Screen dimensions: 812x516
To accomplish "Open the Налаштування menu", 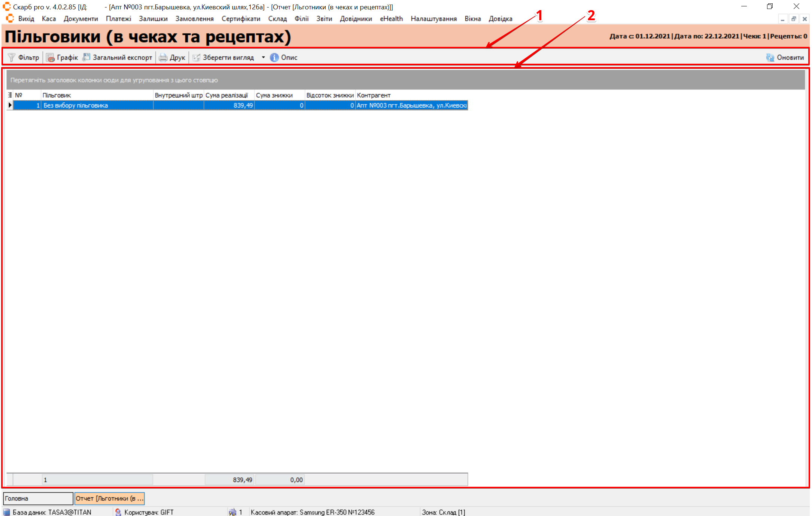I will [x=434, y=19].
